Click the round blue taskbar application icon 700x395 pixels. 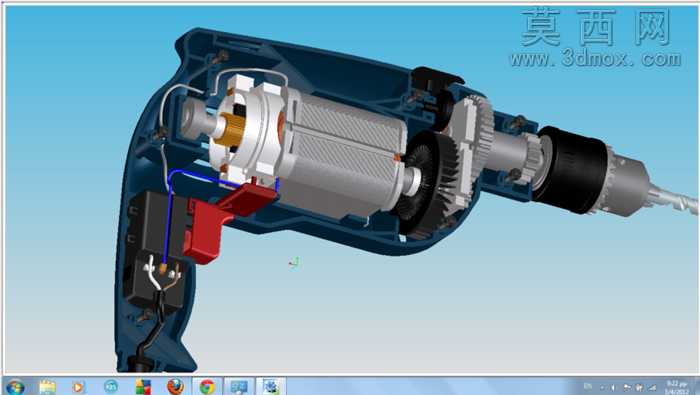point(111,387)
